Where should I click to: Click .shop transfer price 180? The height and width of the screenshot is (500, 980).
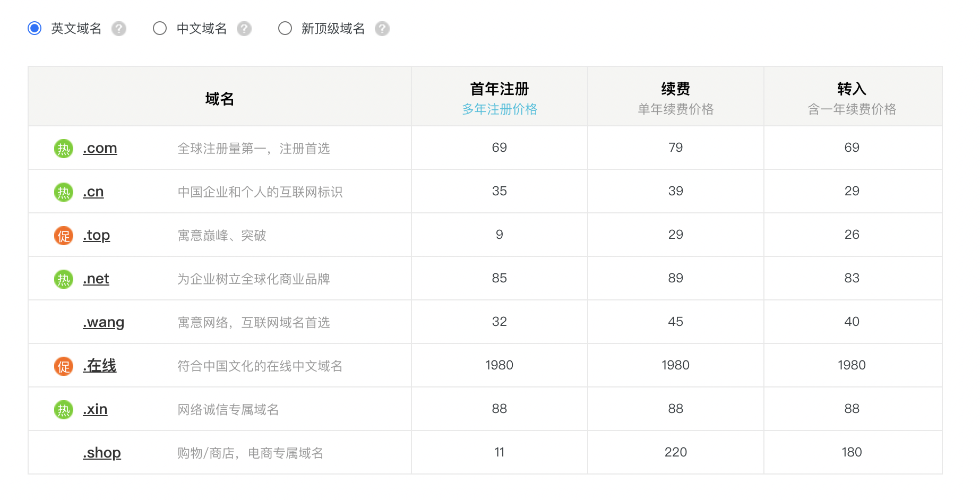coord(852,452)
